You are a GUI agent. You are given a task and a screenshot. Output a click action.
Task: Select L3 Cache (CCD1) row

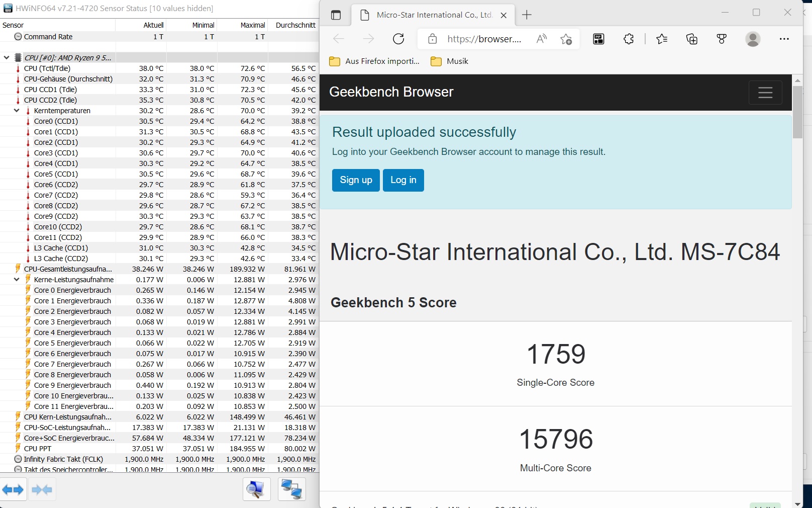pyautogui.click(x=159, y=248)
